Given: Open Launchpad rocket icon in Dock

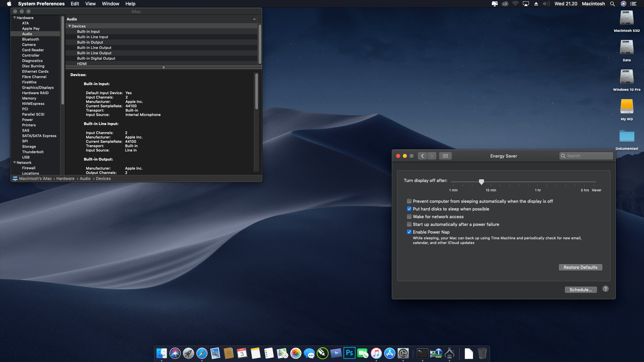Looking at the screenshot, I should (x=189, y=353).
